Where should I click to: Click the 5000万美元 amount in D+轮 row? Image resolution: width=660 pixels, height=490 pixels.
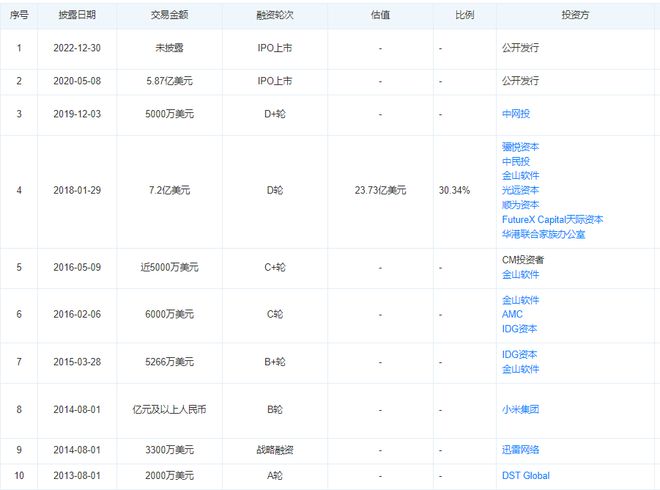click(170, 114)
